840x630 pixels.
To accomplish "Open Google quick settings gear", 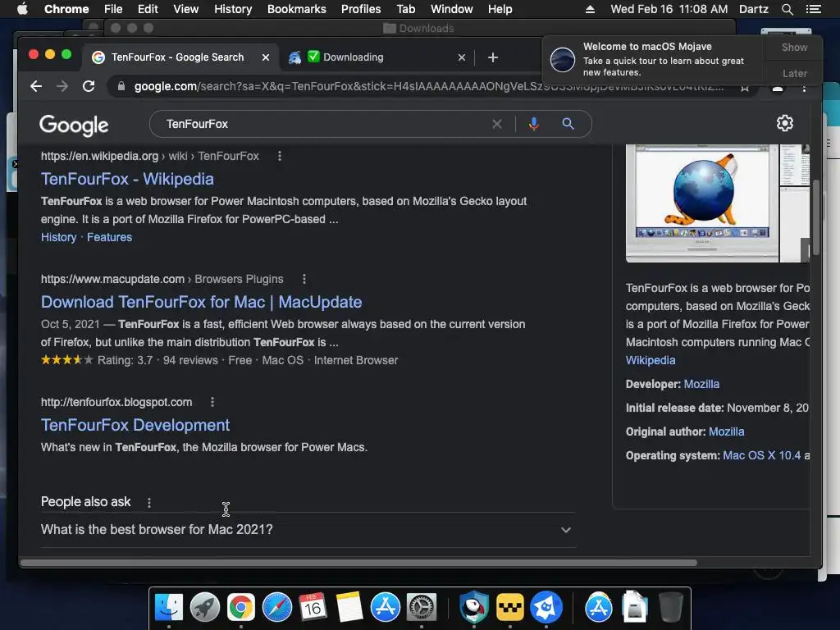I will pyautogui.click(x=785, y=123).
